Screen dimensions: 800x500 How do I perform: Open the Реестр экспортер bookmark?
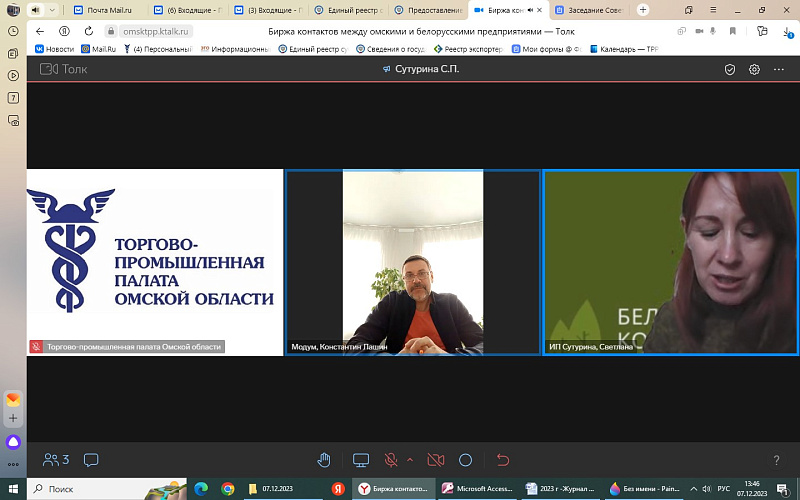(x=468, y=49)
